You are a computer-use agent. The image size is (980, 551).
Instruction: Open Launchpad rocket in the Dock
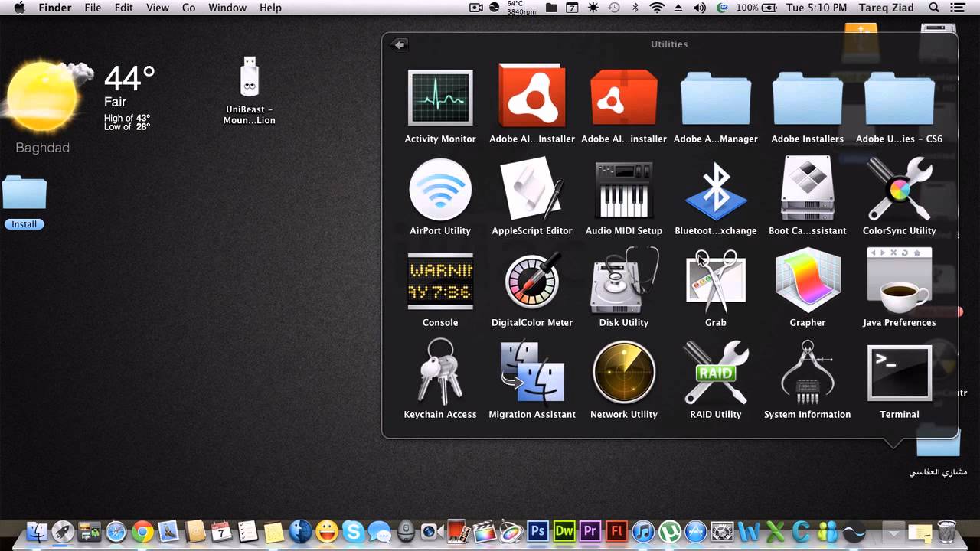63,531
